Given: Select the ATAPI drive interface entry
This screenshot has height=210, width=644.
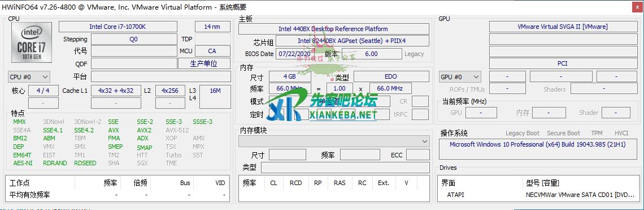Looking at the screenshot, I should pyautogui.click(x=455, y=194).
